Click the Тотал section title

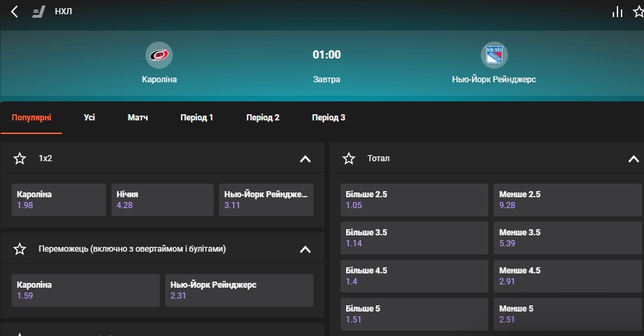click(378, 158)
